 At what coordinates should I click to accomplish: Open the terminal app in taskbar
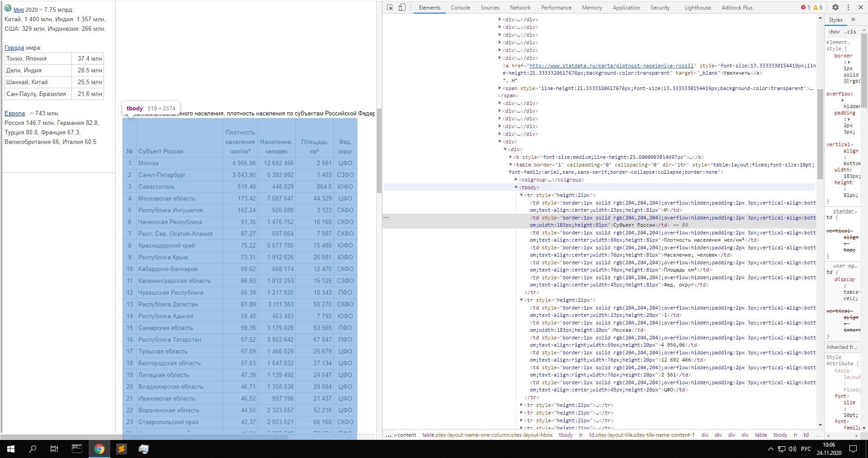pyautogui.click(x=77, y=449)
